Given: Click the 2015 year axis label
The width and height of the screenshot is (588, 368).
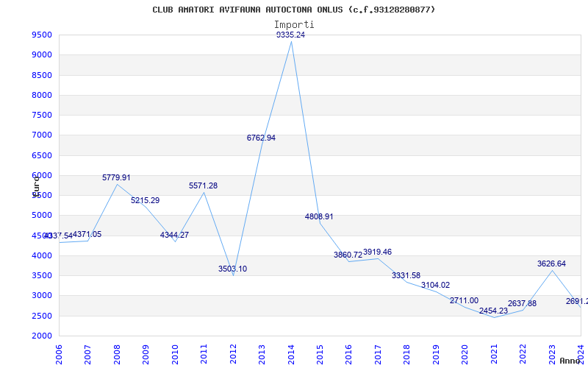Looking at the screenshot, I should coord(320,355).
